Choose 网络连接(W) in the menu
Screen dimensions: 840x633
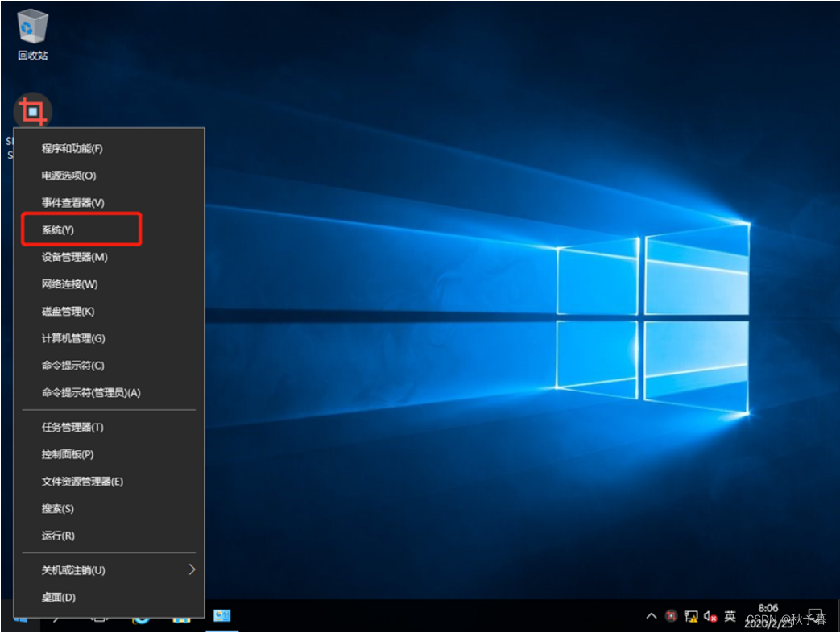coord(109,283)
